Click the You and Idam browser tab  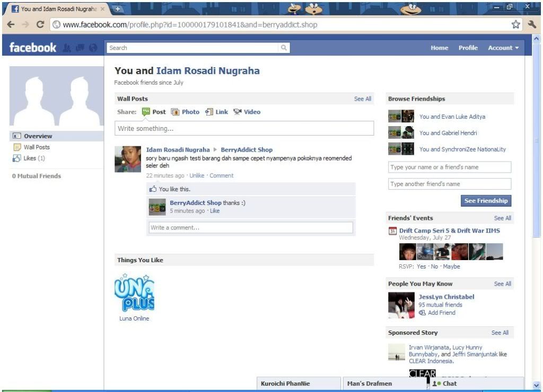[58, 9]
